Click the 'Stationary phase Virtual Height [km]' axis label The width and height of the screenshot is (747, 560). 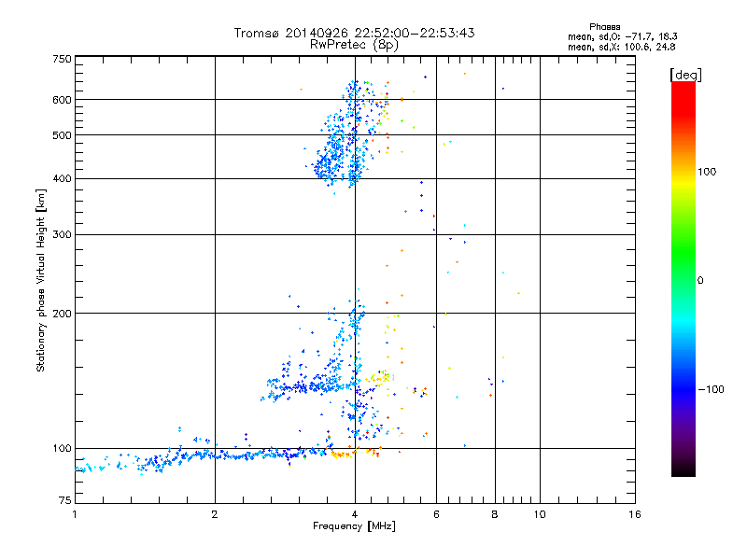41,281
